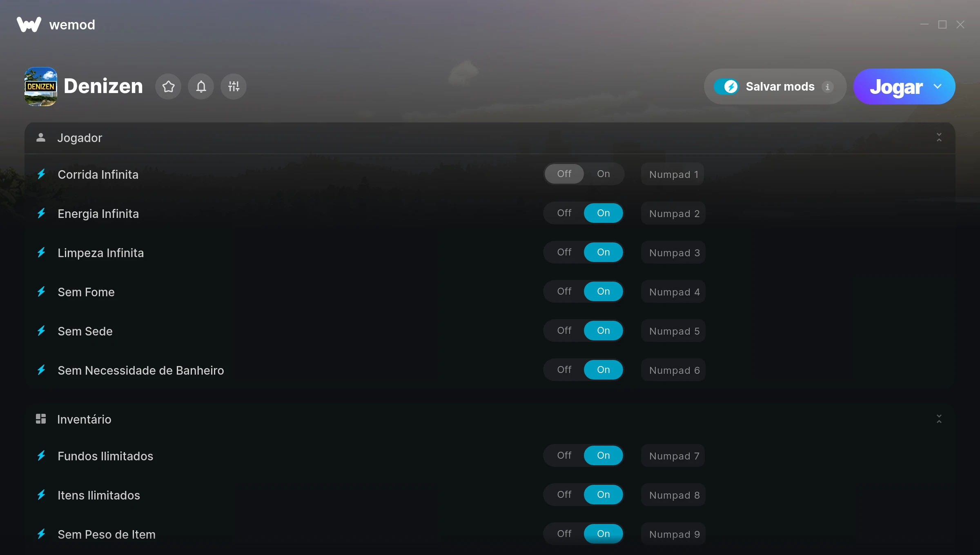Edit the Numpad 7 hotkey for Fundos Ilimitados
Image resolution: width=980 pixels, height=555 pixels.
point(674,456)
